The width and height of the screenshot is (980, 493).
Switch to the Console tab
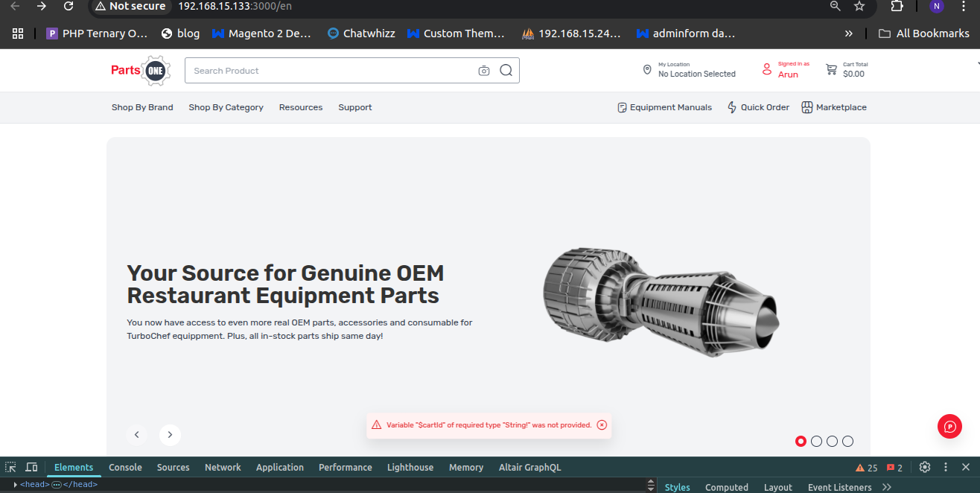pos(125,467)
